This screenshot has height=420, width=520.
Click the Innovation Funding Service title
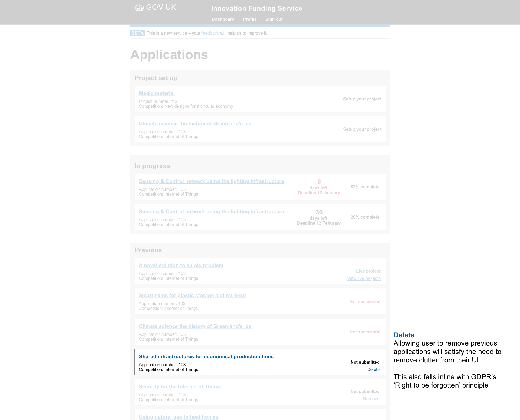[x=256, y=8]
